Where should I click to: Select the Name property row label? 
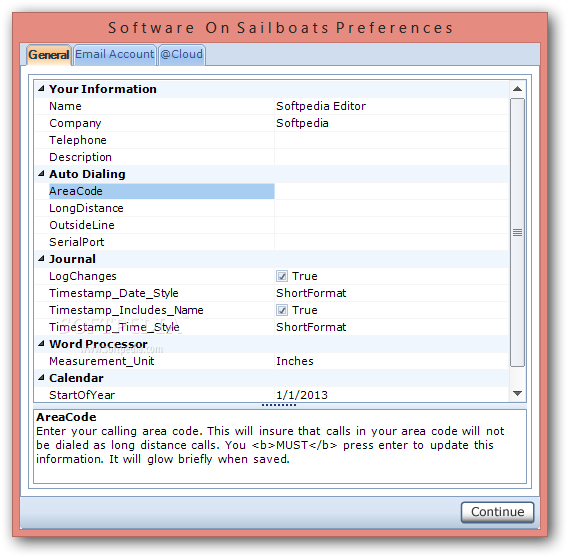(65, 106)
